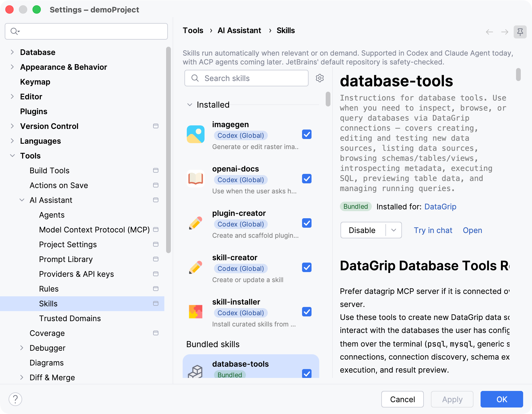Click the pin tab icon
Image resolution: width=532 pixels, height=414 pixels.
[x=520, y=32]
